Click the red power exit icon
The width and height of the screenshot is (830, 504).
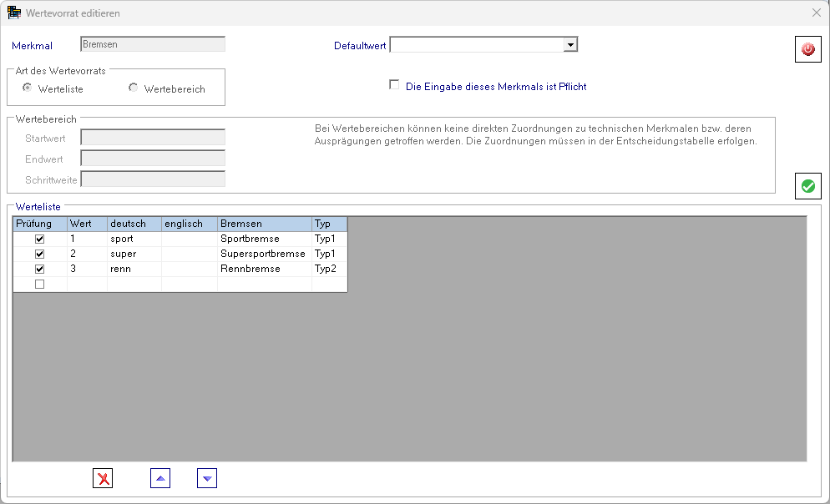coord(807,49)
